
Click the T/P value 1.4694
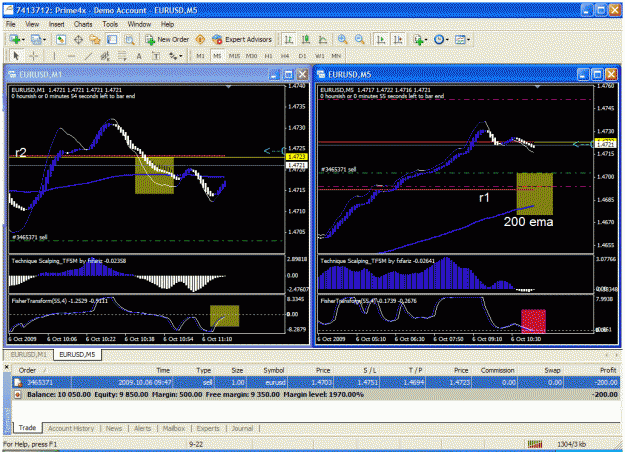click(414, 383)
